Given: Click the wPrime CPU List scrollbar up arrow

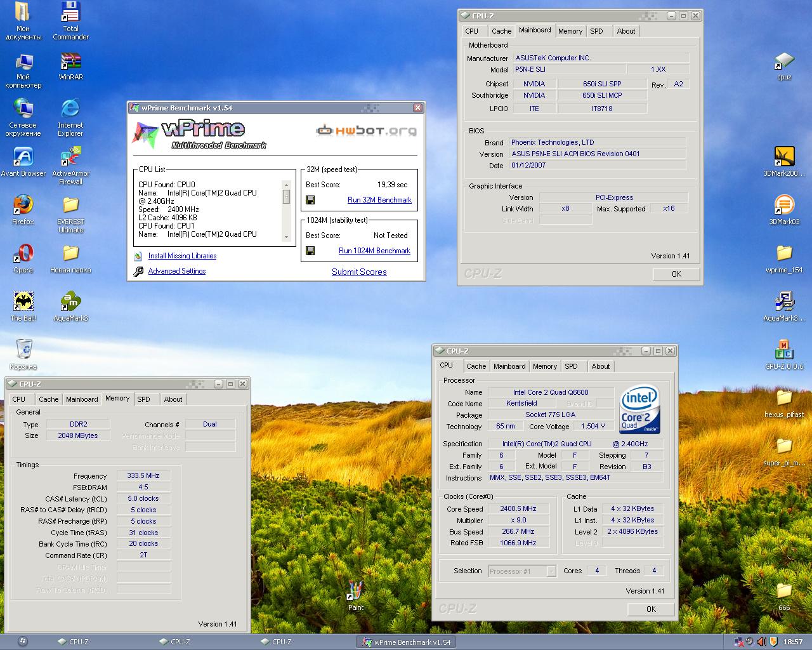Looking at the screenshot, I should (286, 185).
